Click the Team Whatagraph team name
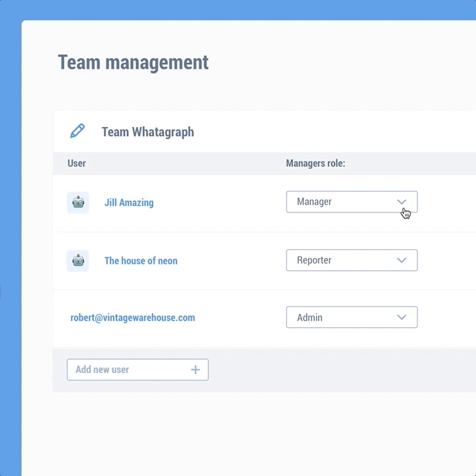The image size is (476, 476). pos(148,132)
